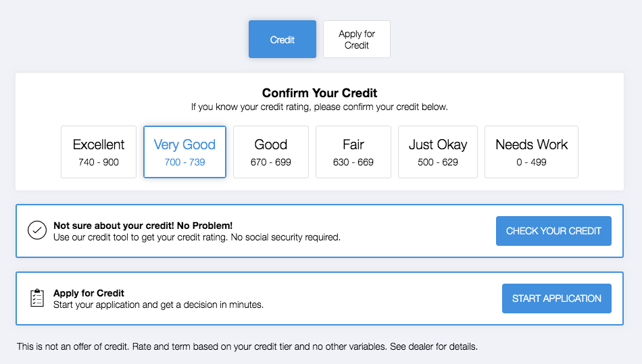Click the START APPLICATION button
This screenshot has height=364, width=642.
(x=557, y=298)
